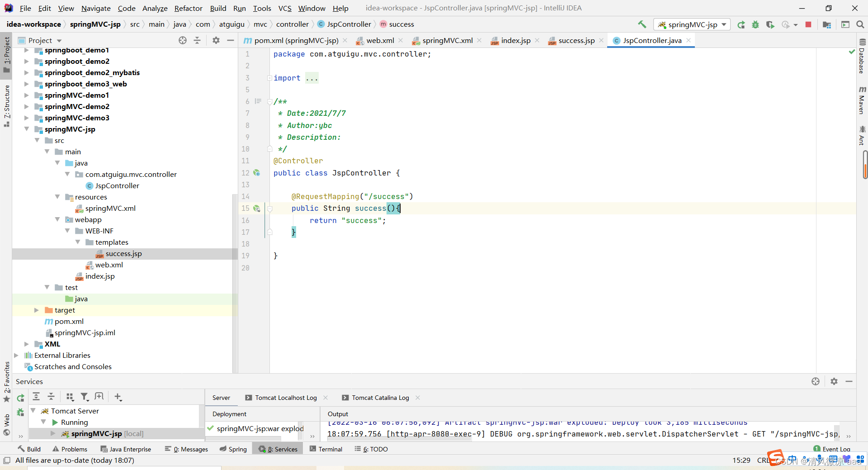The width and height of the screenshot is (868, 470).
Task: Open the Java Enterprise tool window
Action: (126, 449)
